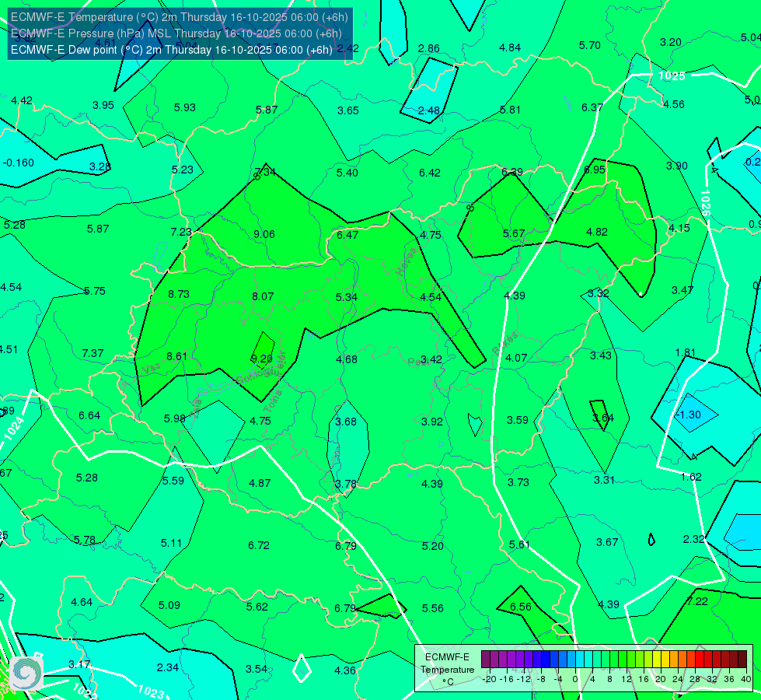This screenshot has width=761, height=700.
Task: Click the temperature value 5.40
Action: [x=347, y=173]
